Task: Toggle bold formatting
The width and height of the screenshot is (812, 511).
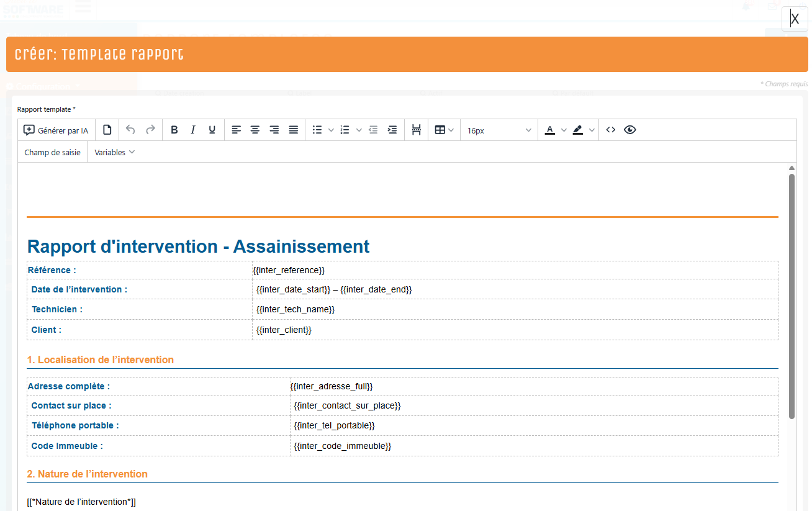Action: click(174, 130)
